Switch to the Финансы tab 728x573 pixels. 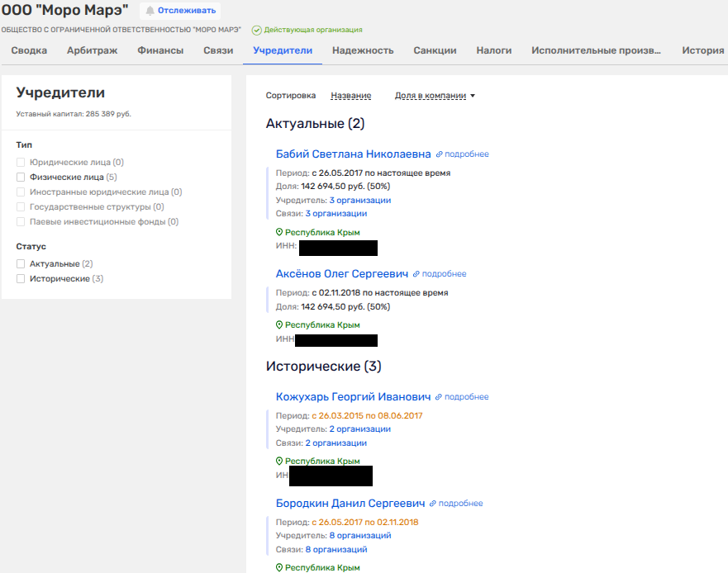(x=160, y=50)
